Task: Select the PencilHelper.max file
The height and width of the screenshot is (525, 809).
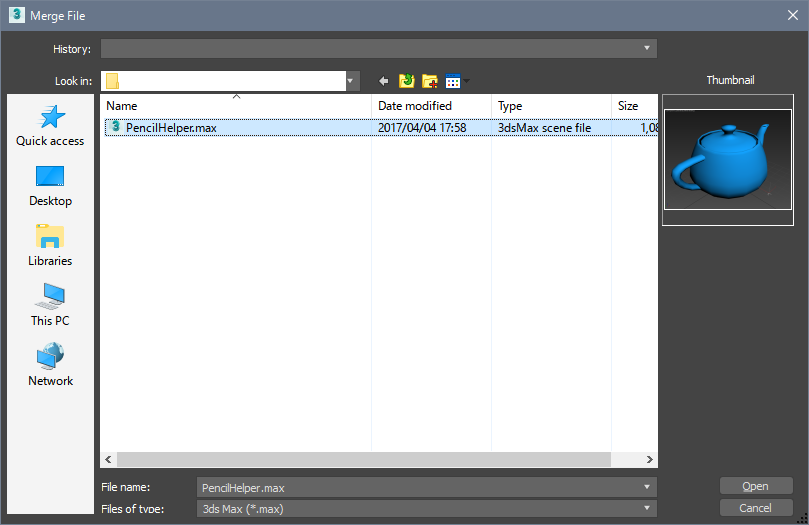Action: pyautogui.click(x=171, y=128)
